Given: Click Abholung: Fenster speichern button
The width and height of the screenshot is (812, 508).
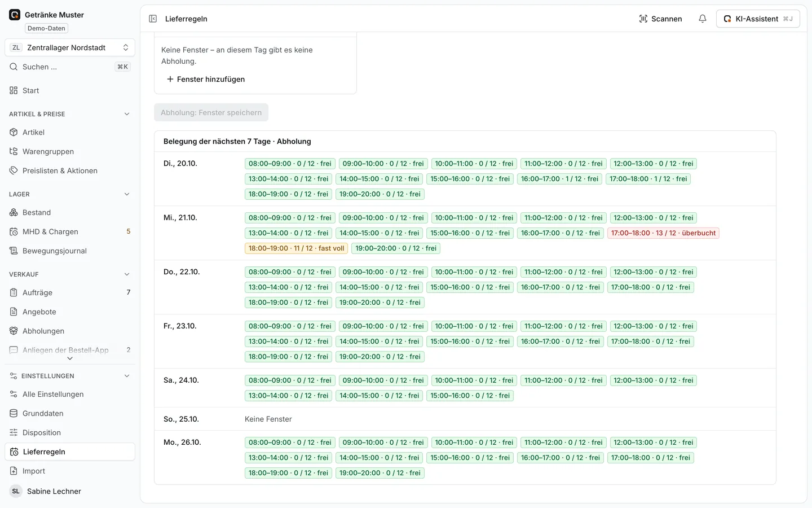Looking at the screenshot, I should (211, 112).
